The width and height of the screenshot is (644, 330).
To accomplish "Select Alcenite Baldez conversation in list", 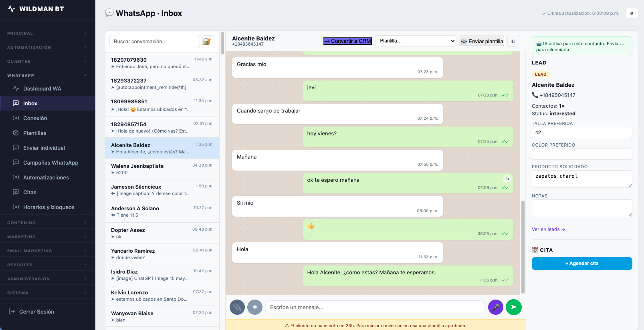I will click(162, 148).
